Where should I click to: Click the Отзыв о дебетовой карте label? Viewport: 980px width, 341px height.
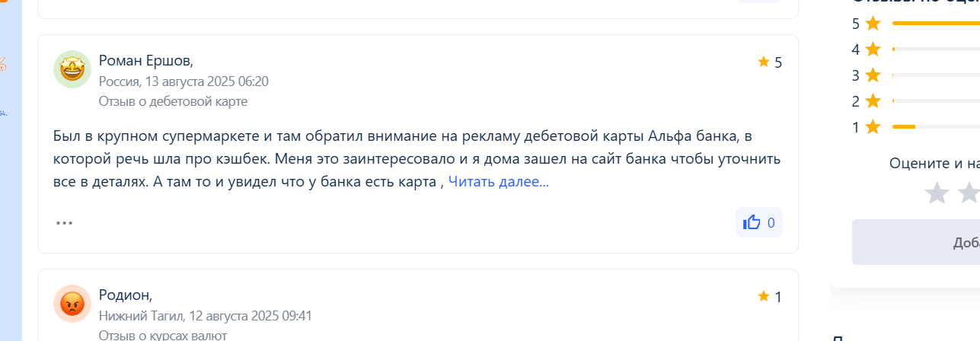pos(173,101)
